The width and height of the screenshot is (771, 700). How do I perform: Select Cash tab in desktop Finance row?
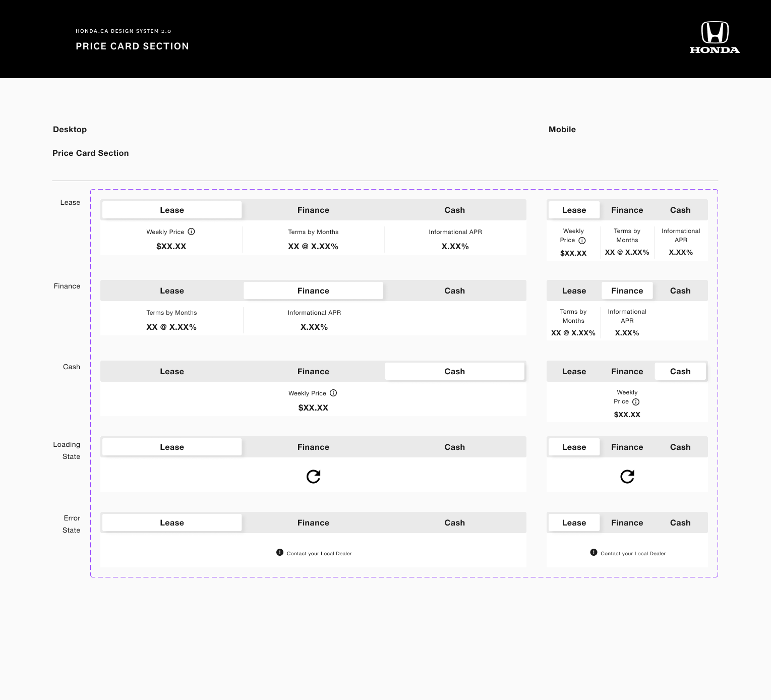click(x=454, y=290)
